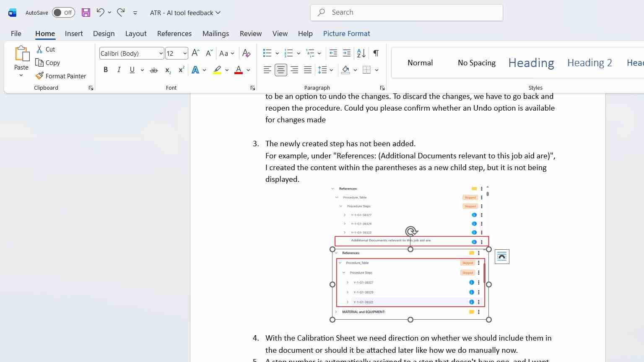Click the Search box in title bar
The height and width of the screenshot is (362, 644).
407,13
